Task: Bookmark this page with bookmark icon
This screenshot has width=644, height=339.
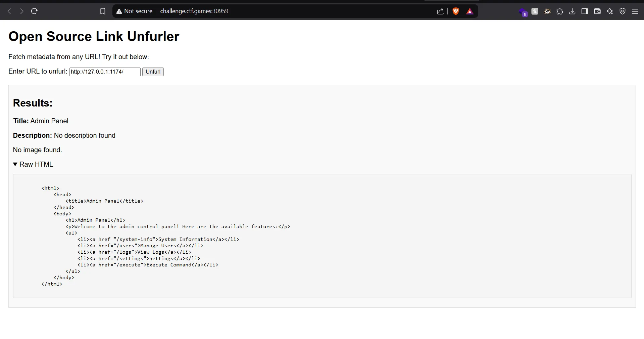Action: coord(103,11)
